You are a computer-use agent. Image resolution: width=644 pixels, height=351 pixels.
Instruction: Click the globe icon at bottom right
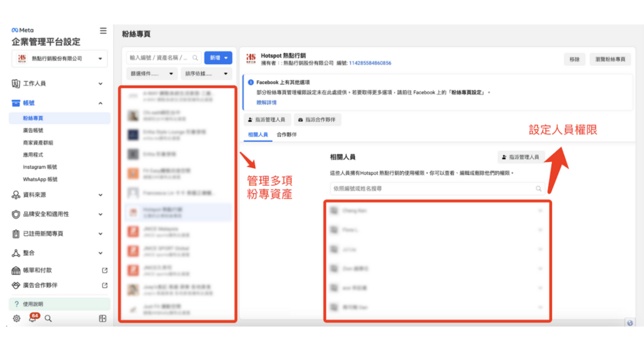coord(630,323)
